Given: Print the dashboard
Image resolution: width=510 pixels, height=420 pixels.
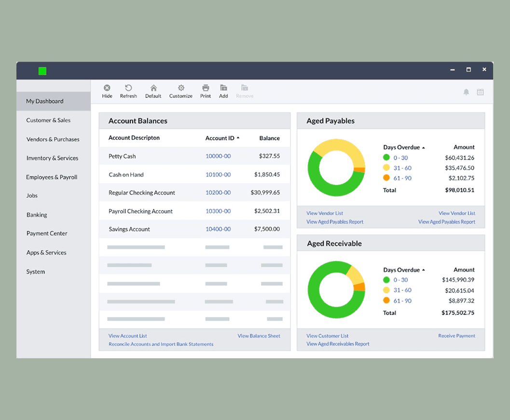Looking at the screenshot, I should tap(205, 91).
